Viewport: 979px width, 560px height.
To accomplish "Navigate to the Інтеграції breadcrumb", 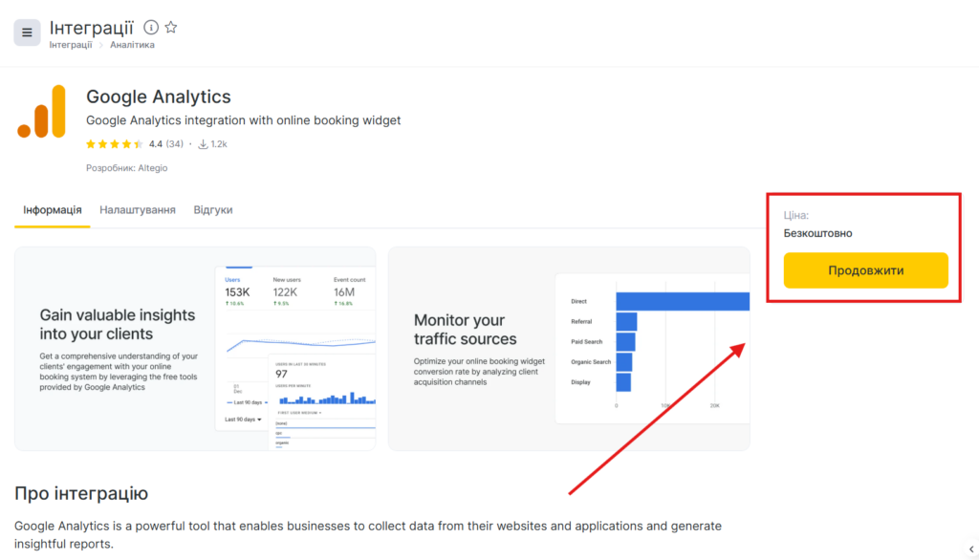I will (x=71, y=45).
